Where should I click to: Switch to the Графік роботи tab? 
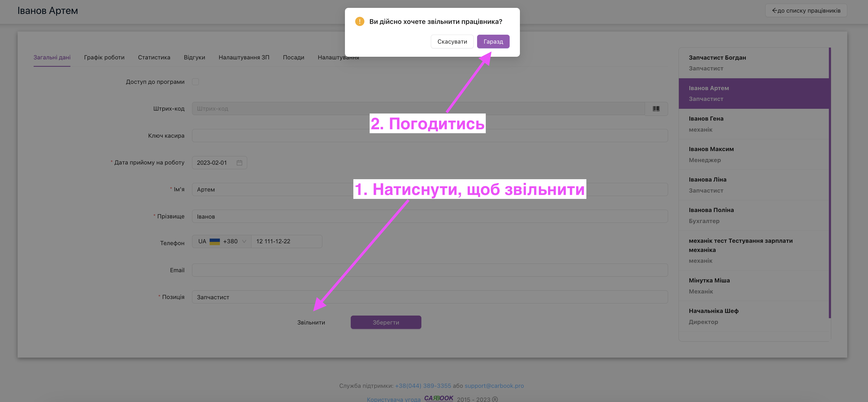(104, 57)
